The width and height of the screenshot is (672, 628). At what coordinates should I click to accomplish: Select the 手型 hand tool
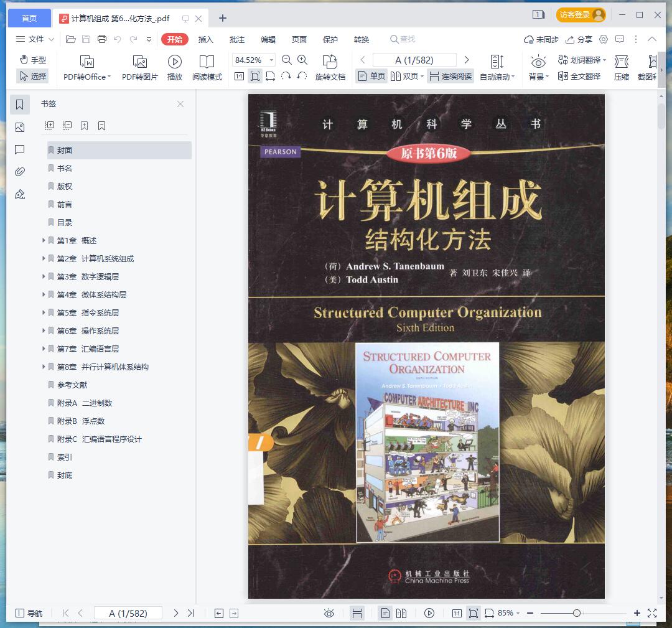33,60
